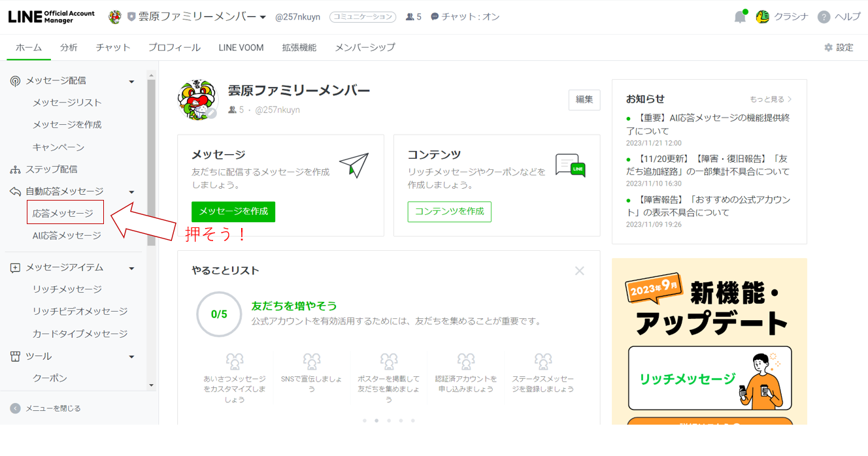Open the account switcher dropdown 雲原ファミリーメンバー
This screenshot has height=456, width=868.
[x=202, y=17]
